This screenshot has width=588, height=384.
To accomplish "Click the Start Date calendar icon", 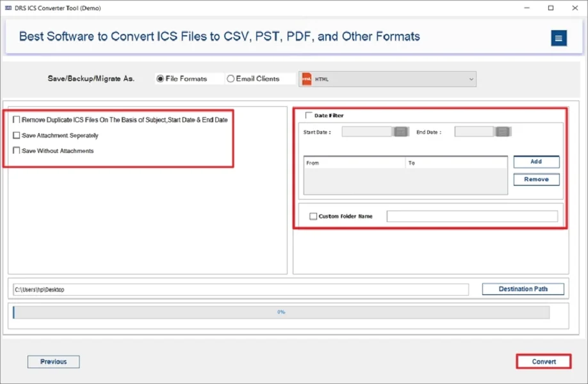I will 400,131.
